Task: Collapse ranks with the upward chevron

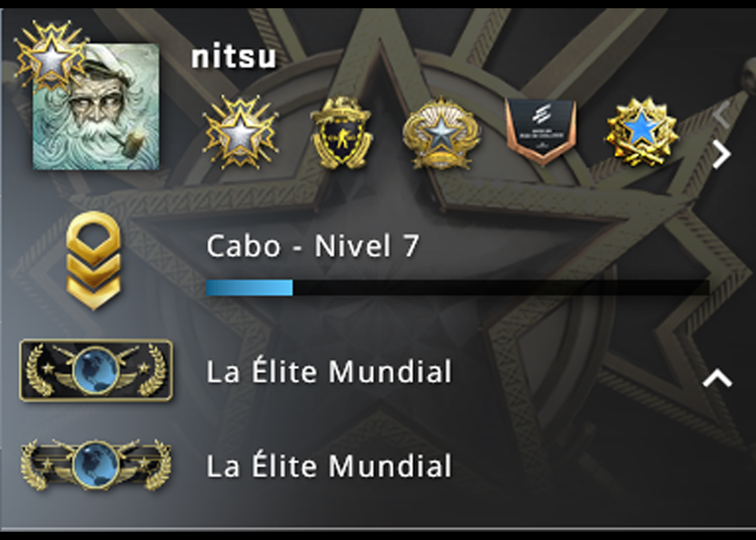Action: (x=717, y=379)
